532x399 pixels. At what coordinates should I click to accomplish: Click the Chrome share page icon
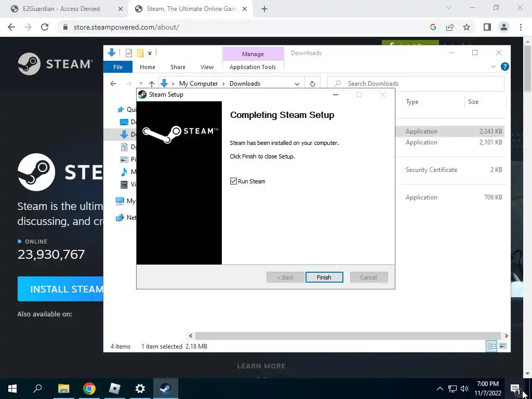click(450, 27)
